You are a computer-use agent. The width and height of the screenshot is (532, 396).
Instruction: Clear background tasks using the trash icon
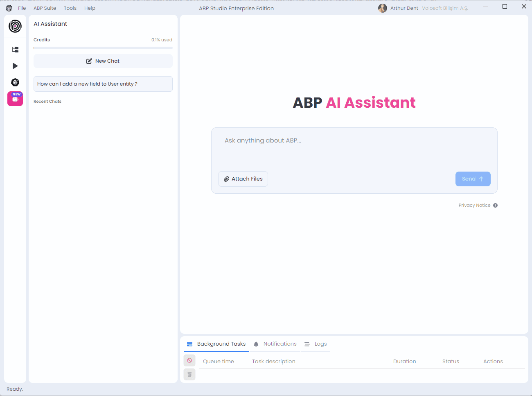pyautogui.click(x=189, y=374)
